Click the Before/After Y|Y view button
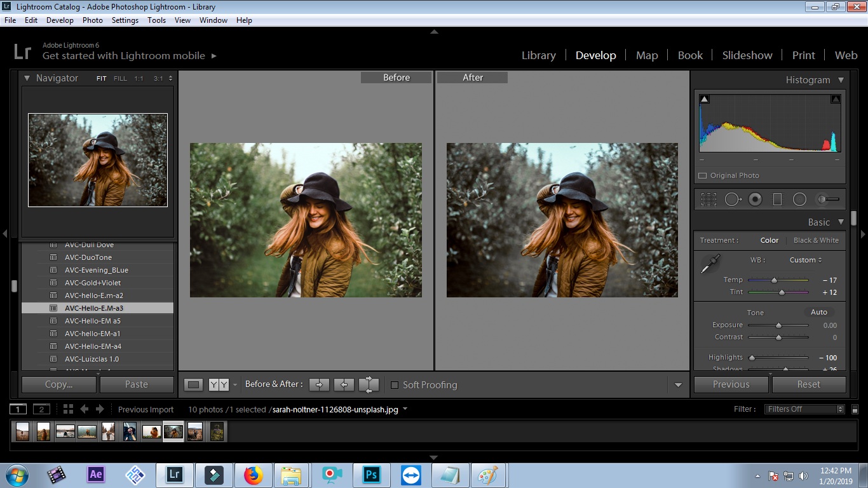Image resolution: width=868 pixels, height=488 pixels. (219, 384)
